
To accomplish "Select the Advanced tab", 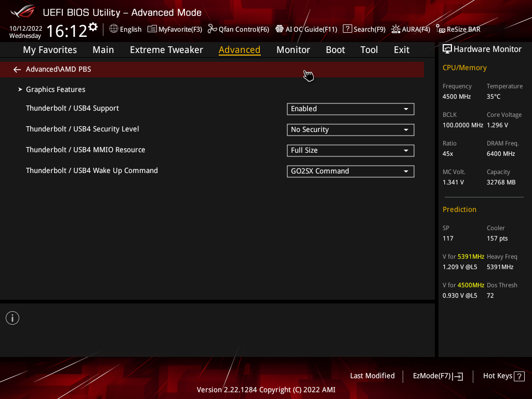I will [240, 50].
